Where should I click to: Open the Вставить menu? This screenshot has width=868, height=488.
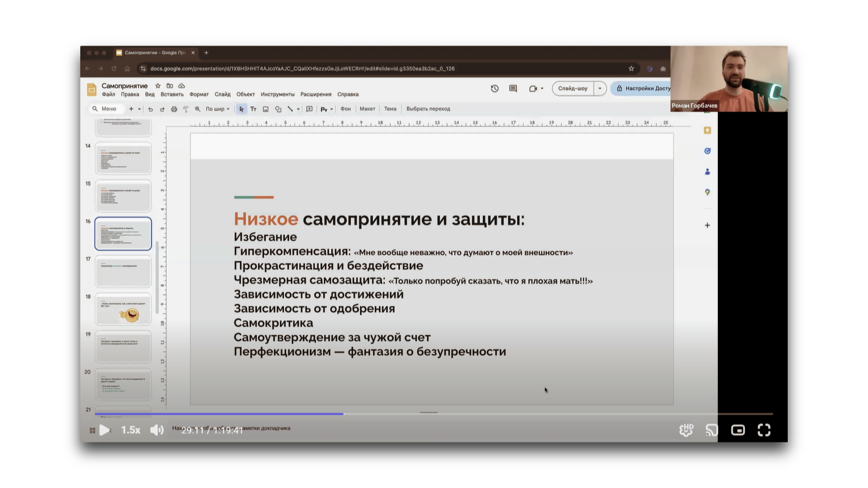pyautogui.click(x=172, y=94)
